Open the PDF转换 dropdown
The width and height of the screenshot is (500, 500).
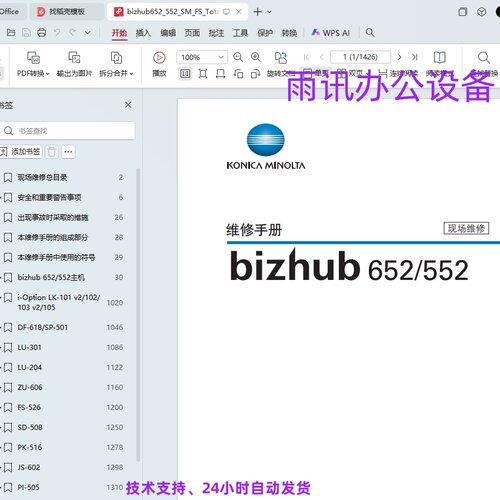(33, 64)
